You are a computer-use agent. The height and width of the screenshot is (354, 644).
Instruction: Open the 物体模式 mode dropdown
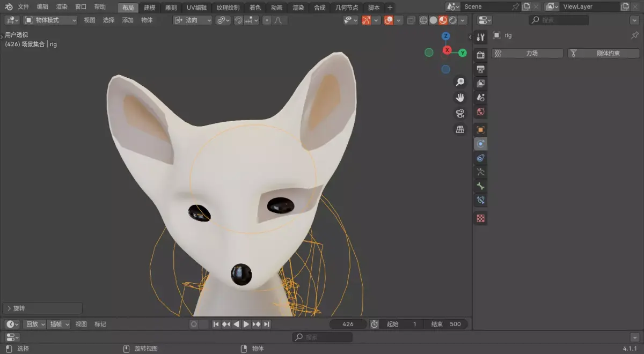(51, 20)
